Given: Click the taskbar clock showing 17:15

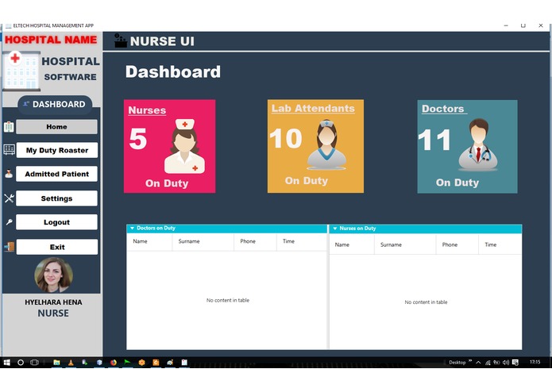Looking at the screenshot, I should (535, 362).
